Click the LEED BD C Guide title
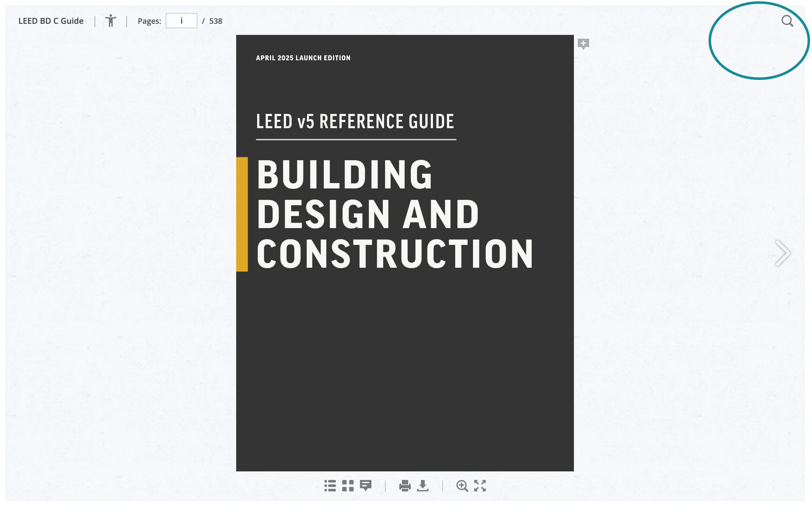Screen dimensions: 812x512 click(x=51, y=21)
